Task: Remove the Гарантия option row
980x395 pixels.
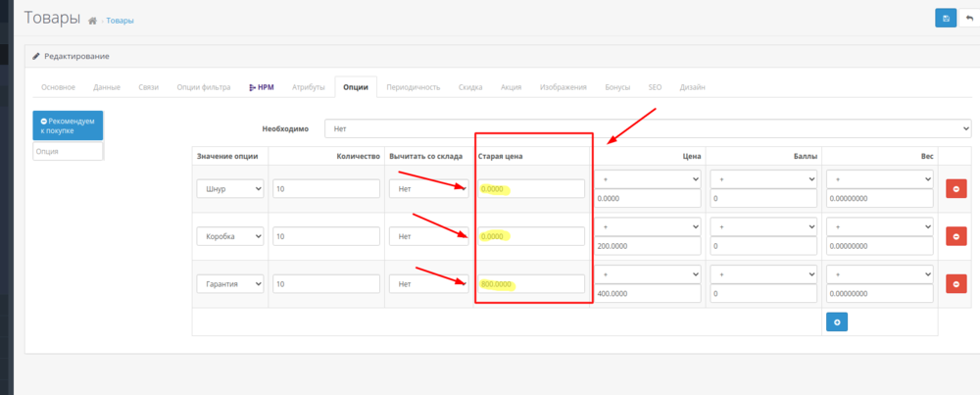Action: [955, 283]
